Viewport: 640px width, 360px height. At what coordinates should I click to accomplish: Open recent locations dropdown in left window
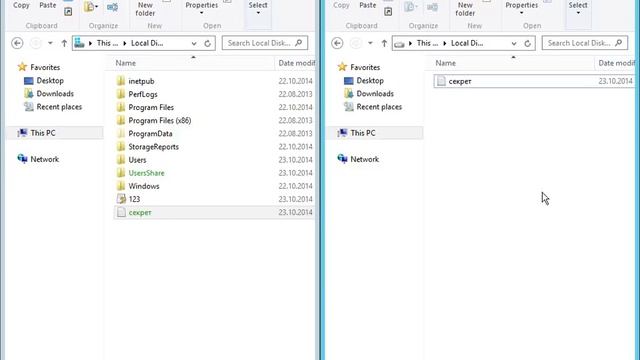point(50,43)
